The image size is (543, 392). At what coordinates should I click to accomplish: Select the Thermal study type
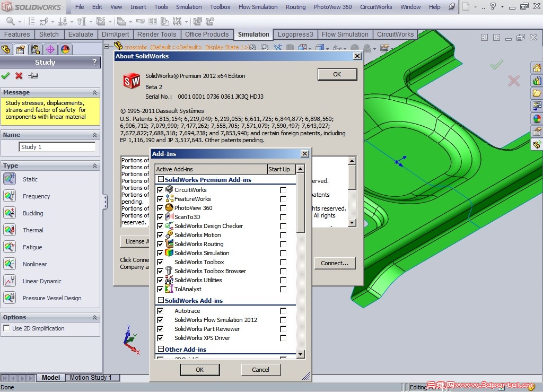[33, 230]
